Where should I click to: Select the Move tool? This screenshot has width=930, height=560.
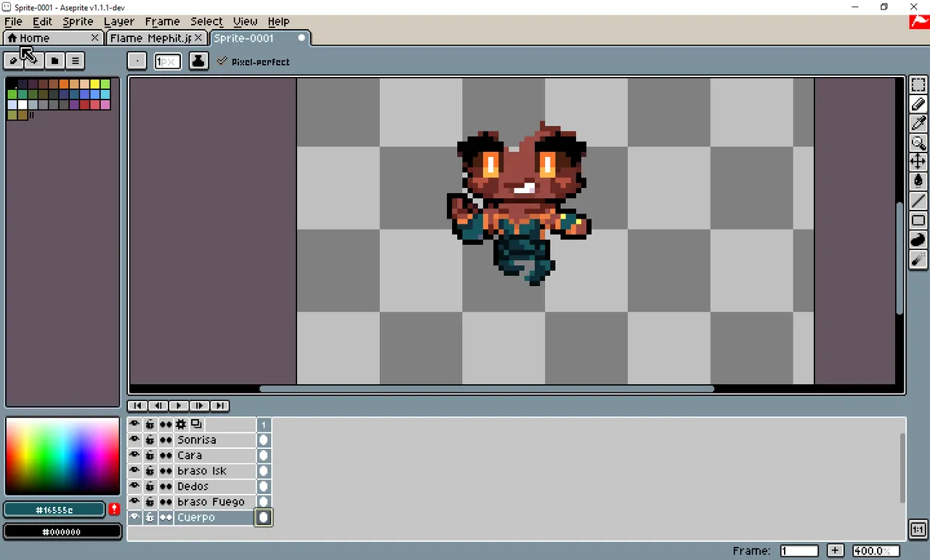point(918,162)
